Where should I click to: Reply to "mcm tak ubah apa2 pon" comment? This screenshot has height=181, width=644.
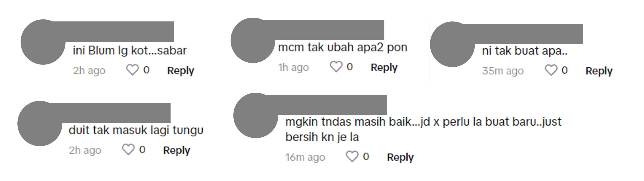[x=384, y=67]
